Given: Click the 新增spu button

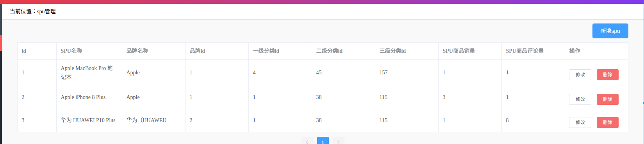Looking at the screenshot, I should click(610, 31).
